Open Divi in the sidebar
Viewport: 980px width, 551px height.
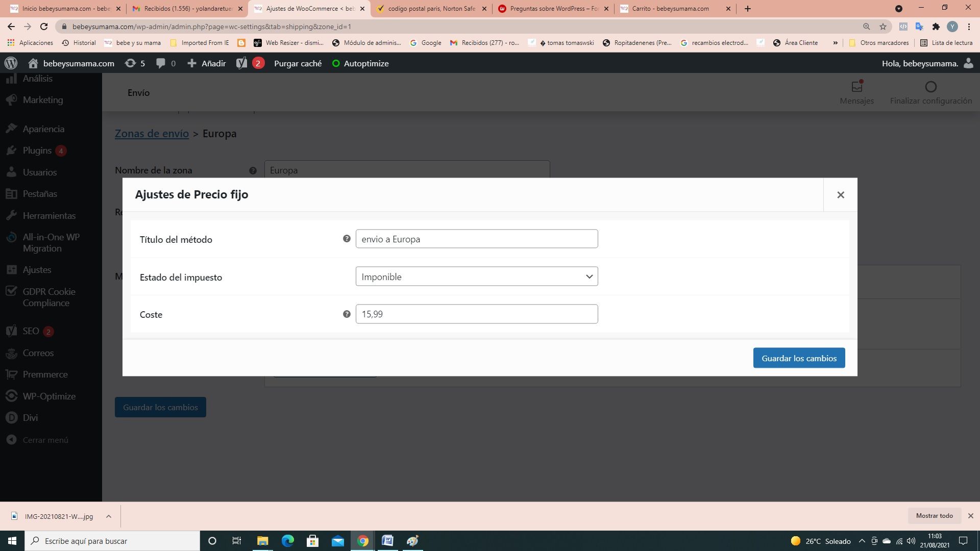point(30,418)
